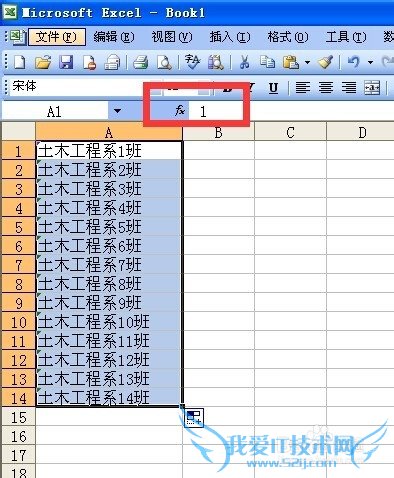The image size is (394, 478).
Task: Click cell containing 土木工程系13班
Action: [x=109, y=379]
